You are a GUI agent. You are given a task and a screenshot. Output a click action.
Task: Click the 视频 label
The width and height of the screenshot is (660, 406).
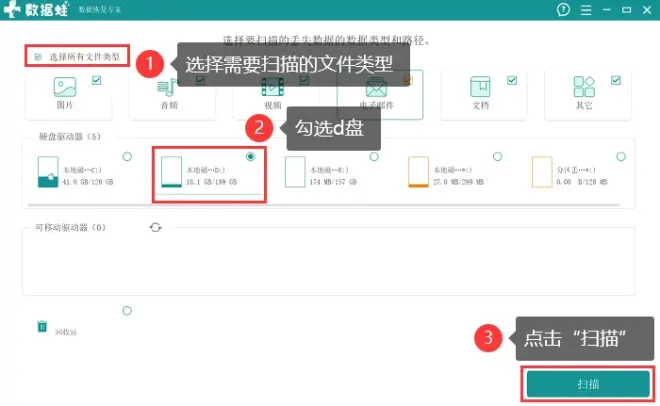point(273,105)
